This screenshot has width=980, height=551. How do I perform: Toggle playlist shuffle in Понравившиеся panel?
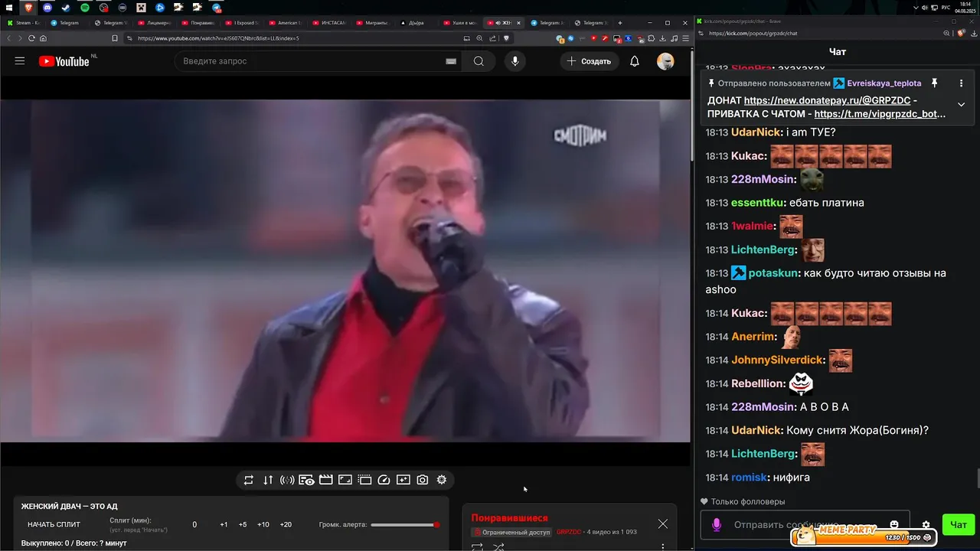(498, 546)
